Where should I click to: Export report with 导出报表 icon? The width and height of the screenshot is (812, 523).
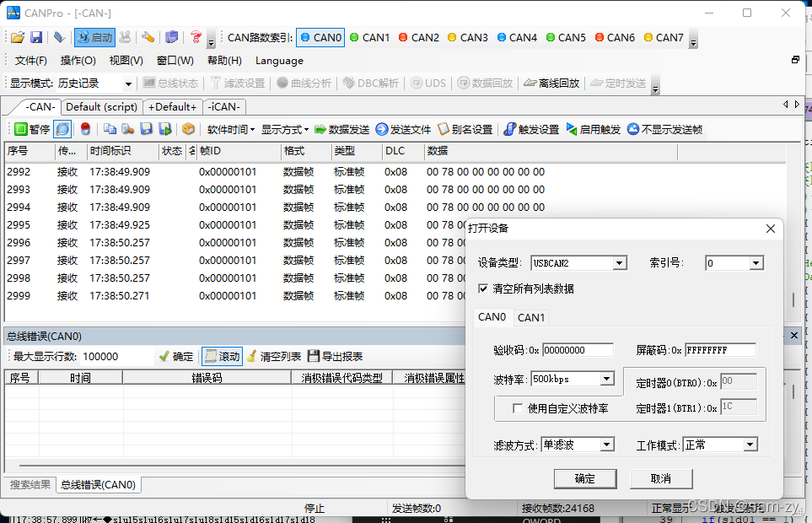[x=335, y=356]
